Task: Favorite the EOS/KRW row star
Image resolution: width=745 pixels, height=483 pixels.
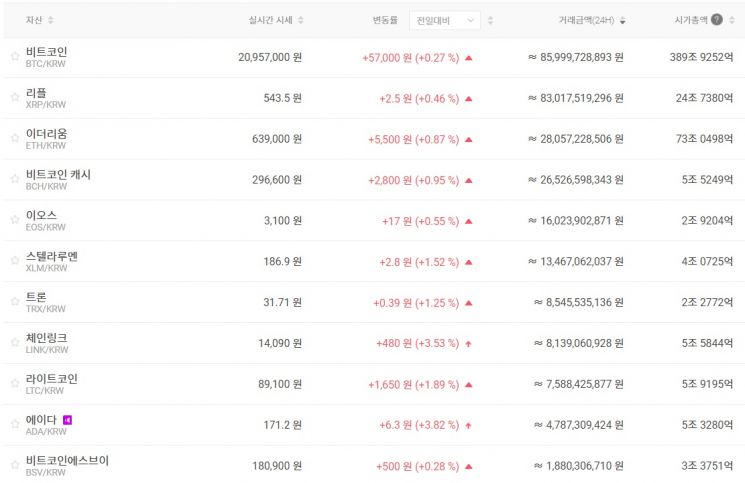Action: pos(15,219)
